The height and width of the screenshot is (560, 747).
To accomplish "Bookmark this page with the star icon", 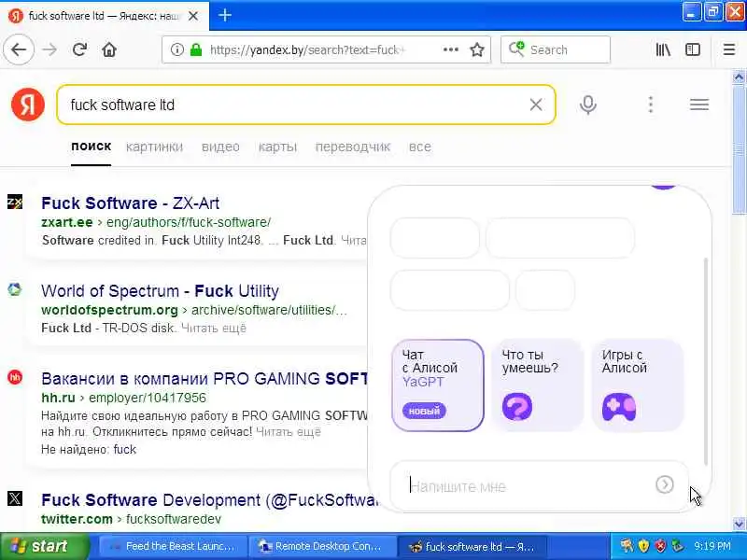I will tap(477, 49).
